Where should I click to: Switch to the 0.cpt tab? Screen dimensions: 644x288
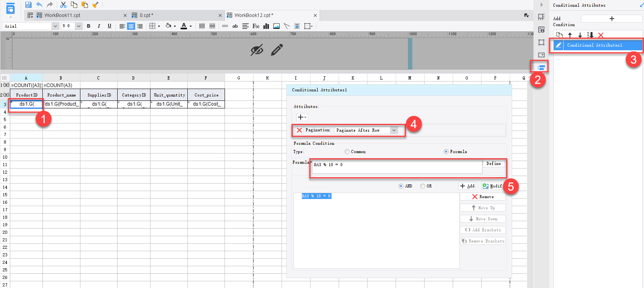146,15
